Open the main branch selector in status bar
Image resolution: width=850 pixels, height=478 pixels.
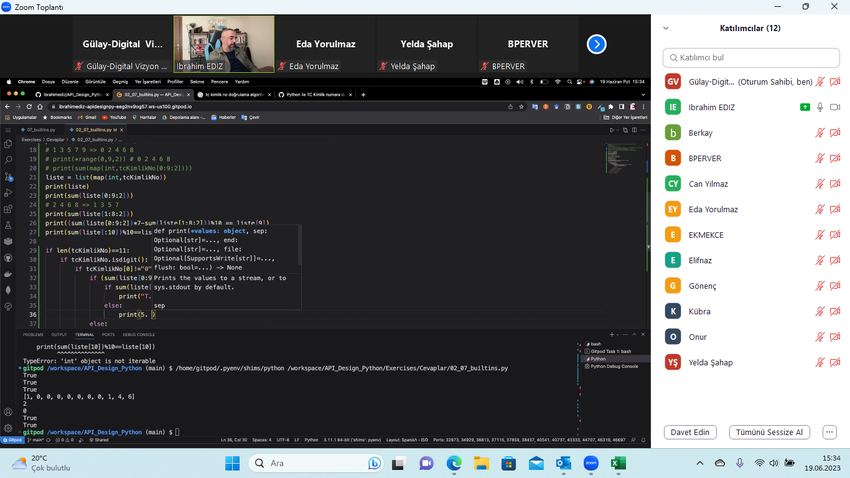38,440
